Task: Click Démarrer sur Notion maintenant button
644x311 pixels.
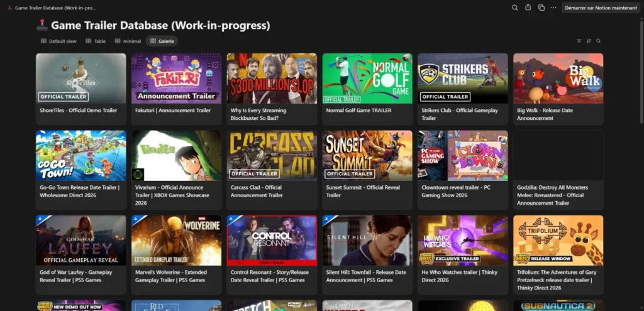Action: click(x=601, y=8)
